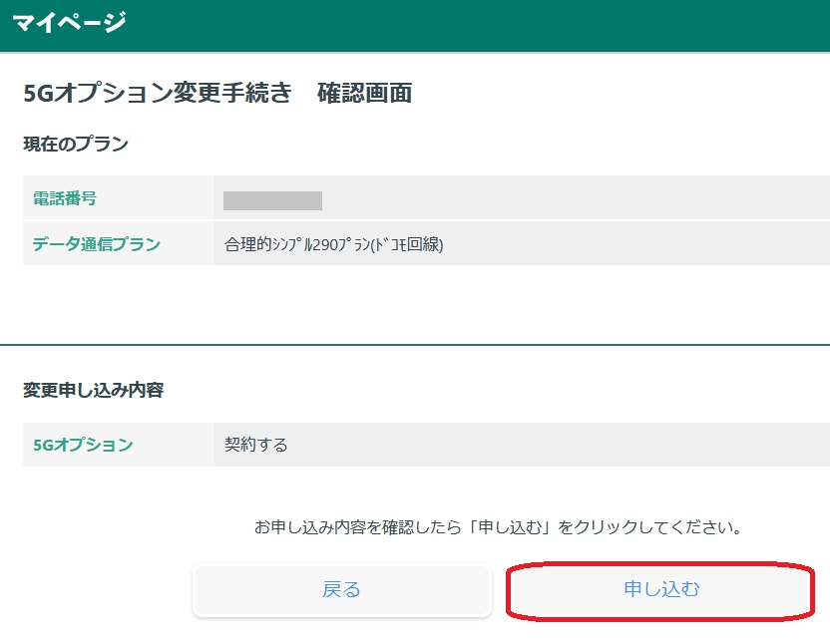Click the 契約する value text
This screenshot has width=830, height=644.
pyautogui.click(x=256, y=445)
